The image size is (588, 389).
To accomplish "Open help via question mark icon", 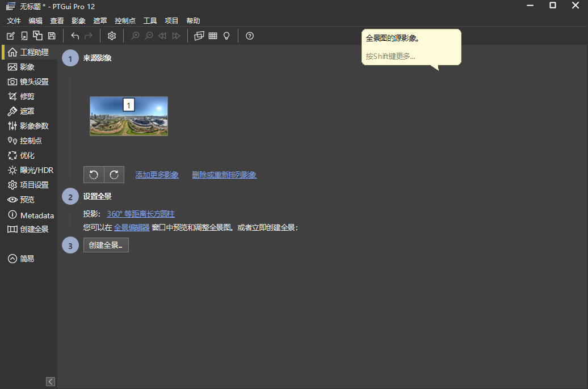I will (x=250, y=36).
